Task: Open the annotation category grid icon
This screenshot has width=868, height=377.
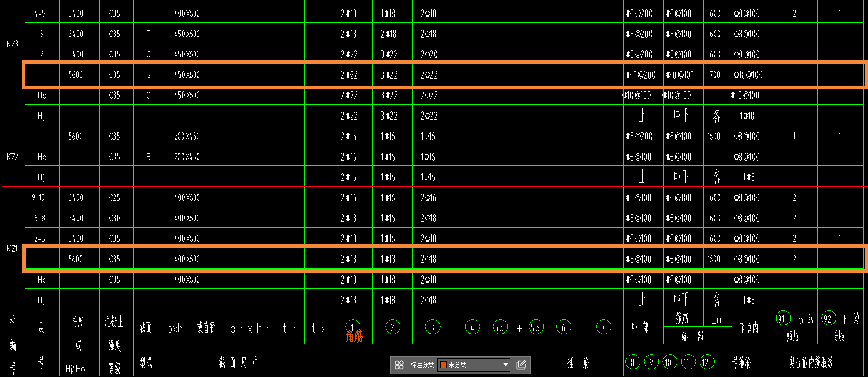Action: click(399, 365)
